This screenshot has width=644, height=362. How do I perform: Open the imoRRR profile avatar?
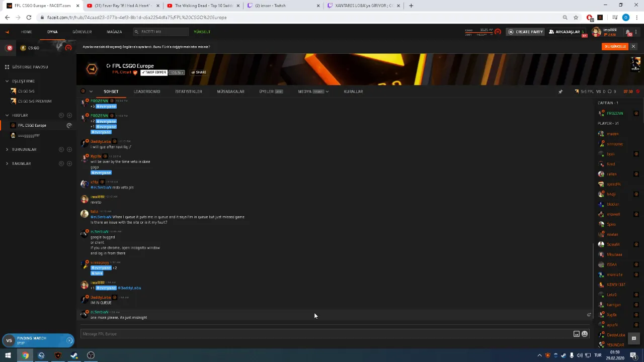[x=597, y=32]
